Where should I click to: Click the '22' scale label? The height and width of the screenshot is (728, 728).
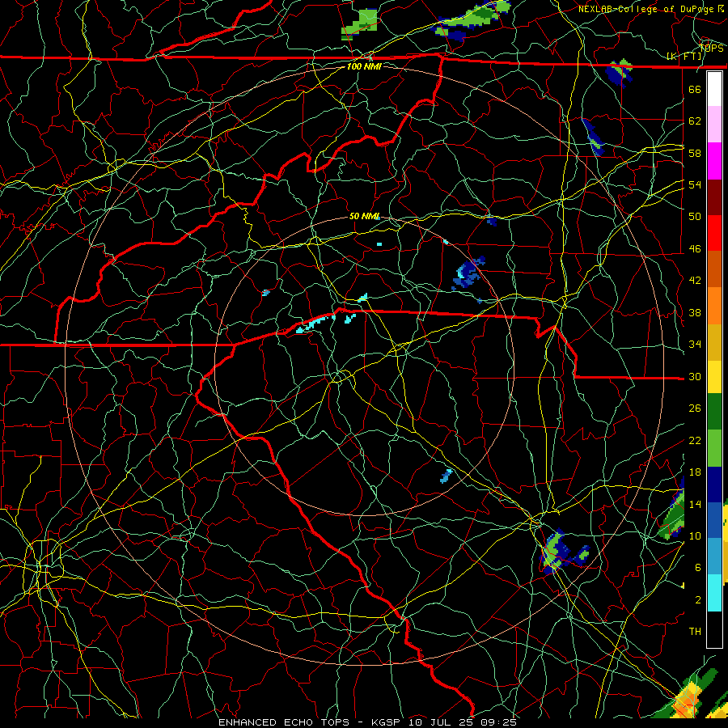coord(695,440)
